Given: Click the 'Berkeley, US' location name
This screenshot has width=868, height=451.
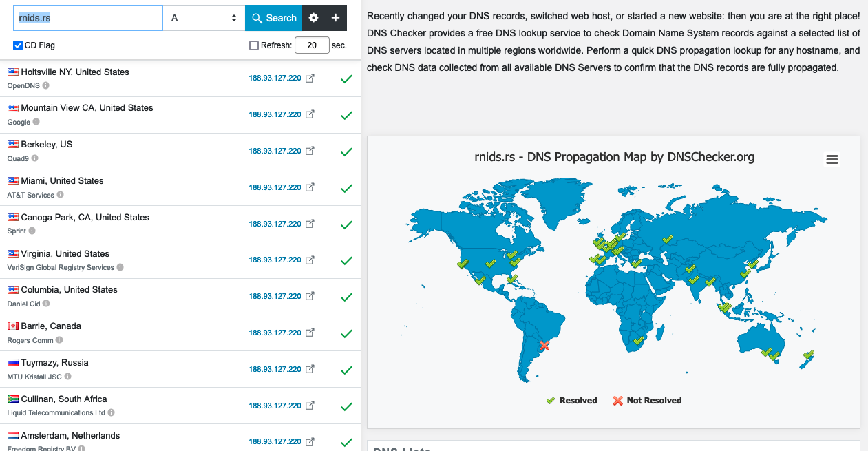Looking at the screenshot, I should click(47, 144).
